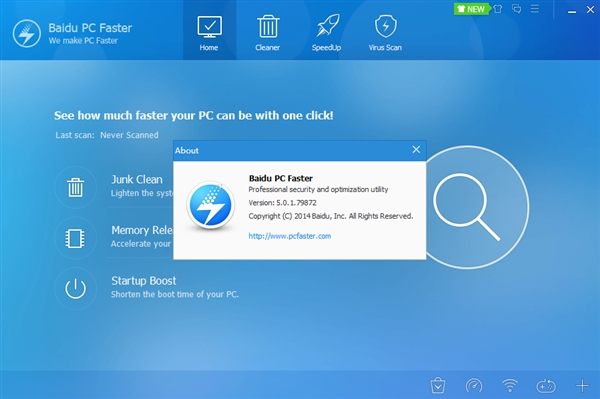Viewport: 600px width, 399px height.
Task: Click 'See how much faster your PC' headline
Action: (x=194, y=116)
